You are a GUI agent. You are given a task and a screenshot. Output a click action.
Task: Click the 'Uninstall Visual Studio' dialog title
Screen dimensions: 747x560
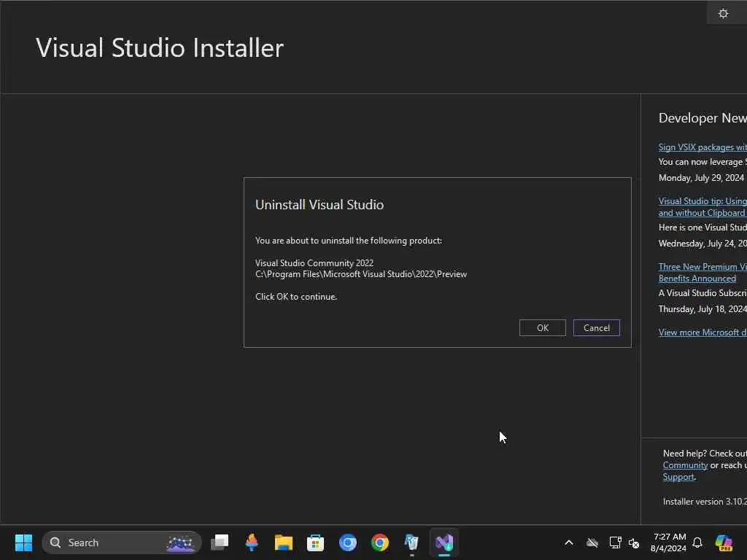click(x=320, y=205)
